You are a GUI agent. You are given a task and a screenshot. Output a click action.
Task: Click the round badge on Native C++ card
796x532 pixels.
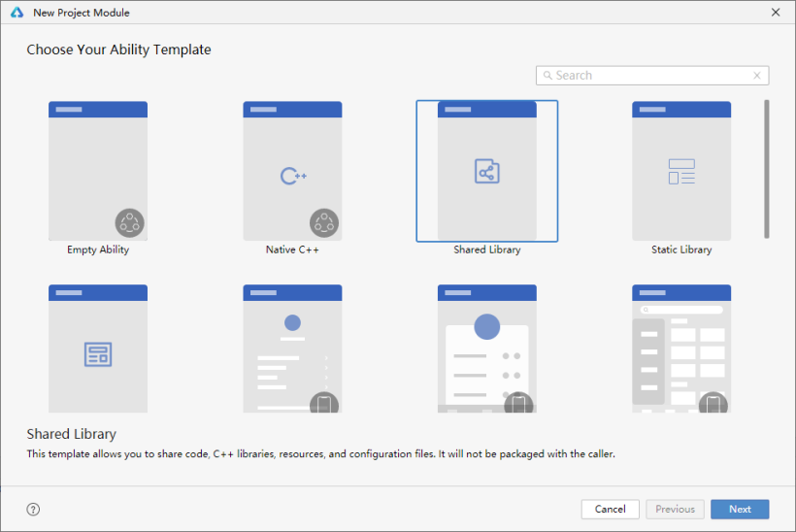pyautogui.click(x=324, y=223)
